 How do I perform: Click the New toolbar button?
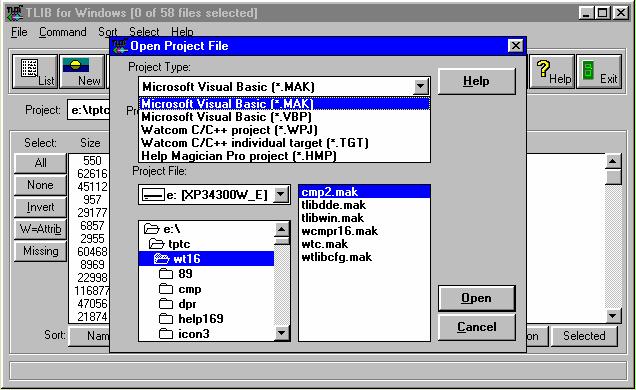point(82,72)
